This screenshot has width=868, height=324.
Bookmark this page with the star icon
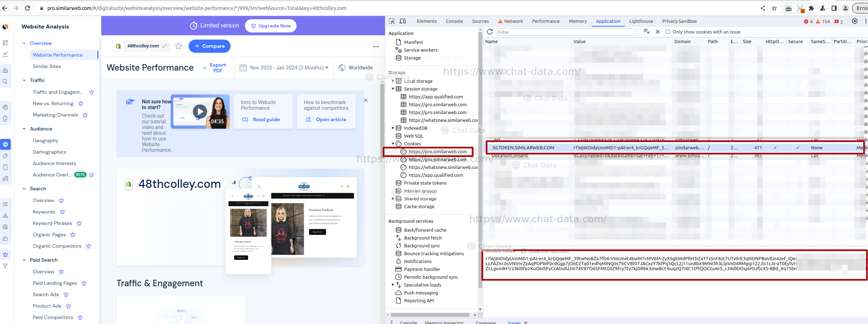coord(774,8)
